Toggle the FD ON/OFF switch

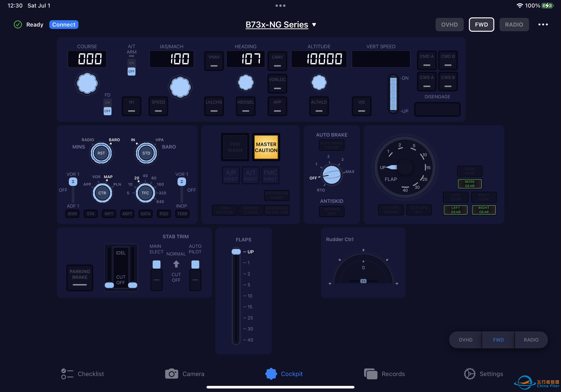pyautogui.click(x=108, y=107)
